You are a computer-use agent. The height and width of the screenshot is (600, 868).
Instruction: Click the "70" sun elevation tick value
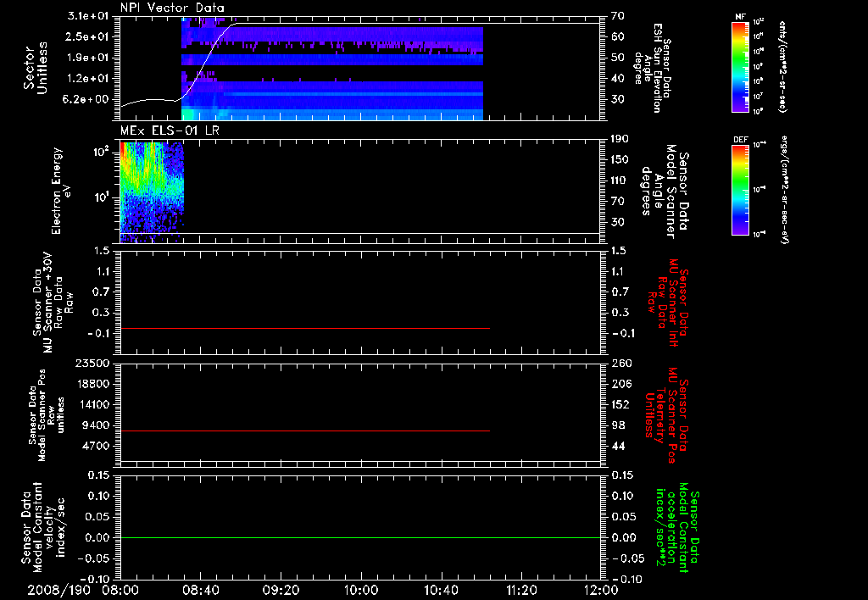618,16
